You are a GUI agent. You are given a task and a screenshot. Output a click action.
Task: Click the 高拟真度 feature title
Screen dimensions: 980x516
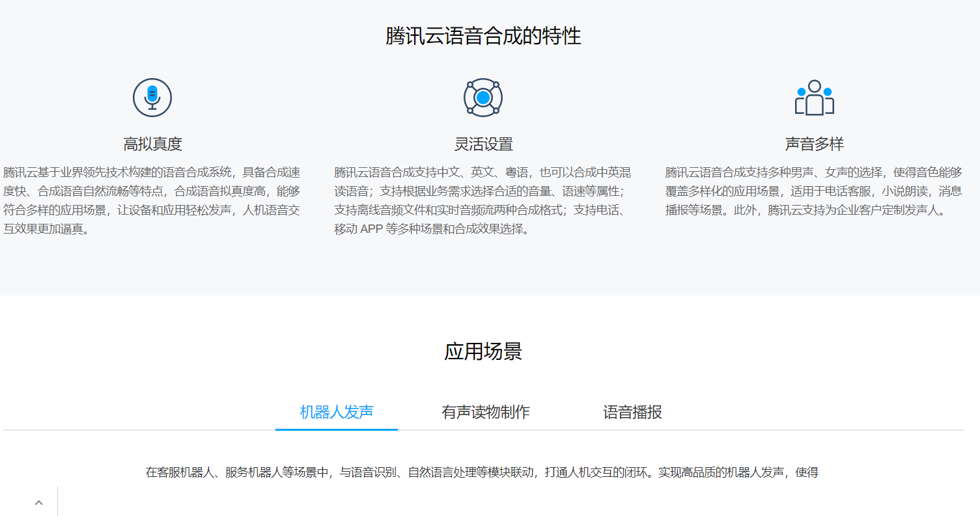pos(152,144)
